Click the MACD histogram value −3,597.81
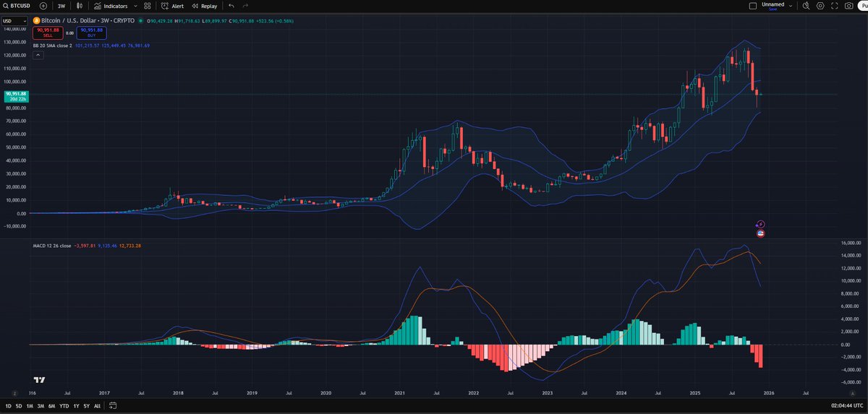 [x=85, y=246]
